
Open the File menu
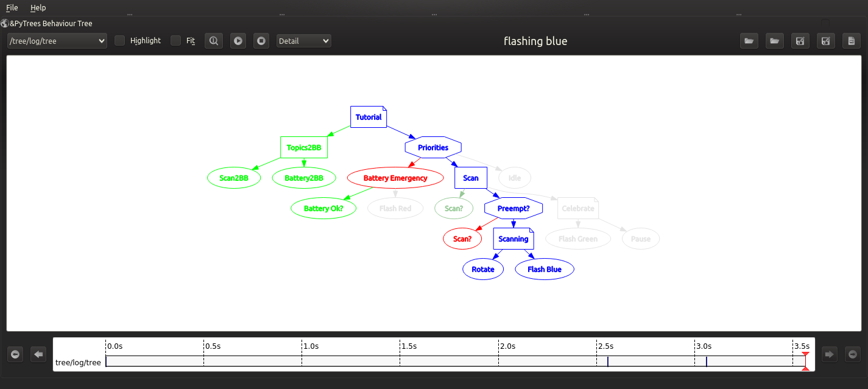[x=12, y=8]
